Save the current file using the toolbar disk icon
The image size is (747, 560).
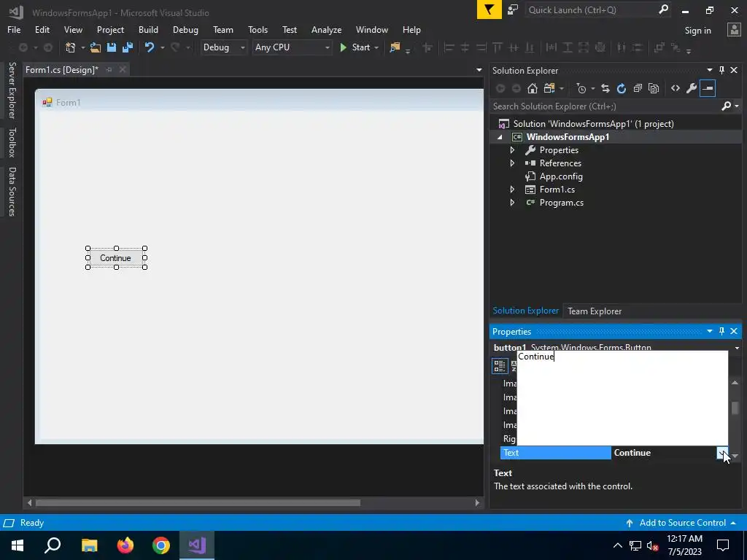point(112,47)
